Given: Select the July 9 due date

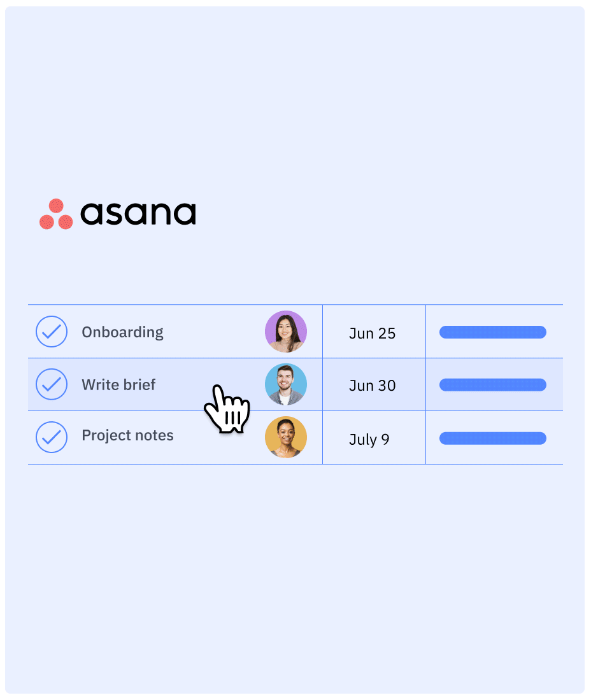Looking at the screenshot, I should point(369,440).
